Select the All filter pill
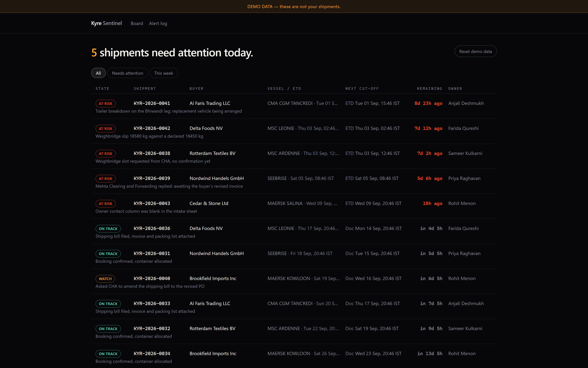588x368 pixels. click(98, 73)
